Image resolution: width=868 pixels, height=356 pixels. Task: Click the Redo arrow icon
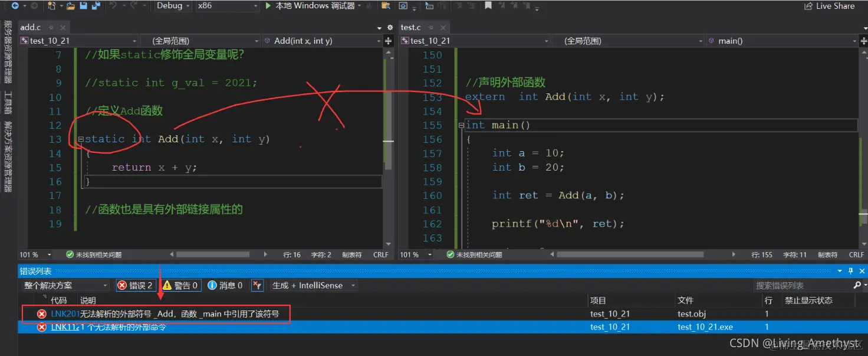[134, 5]
